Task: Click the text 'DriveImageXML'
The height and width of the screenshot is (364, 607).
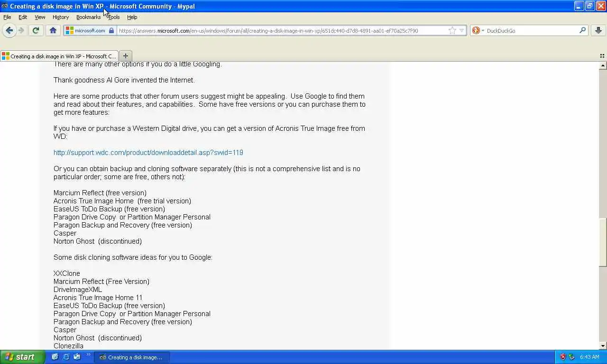Action: [78, 290]
